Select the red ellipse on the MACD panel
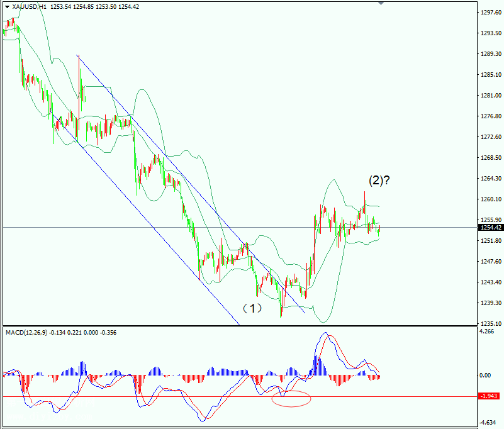The height and width of the screenshot is (429, 504). pos(291,399)
